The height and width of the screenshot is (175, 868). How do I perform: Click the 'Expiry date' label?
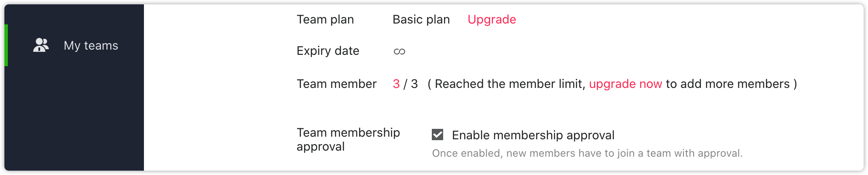pos(328,51)
